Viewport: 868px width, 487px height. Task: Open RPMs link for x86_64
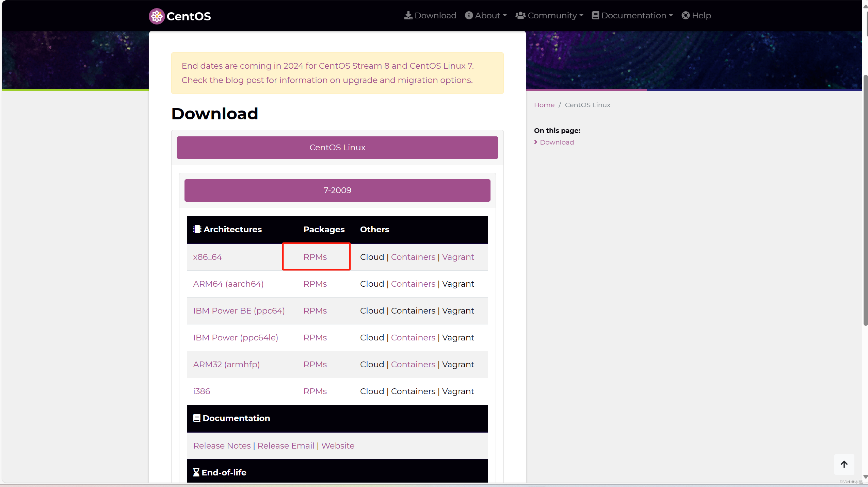(x=315, y=257)
